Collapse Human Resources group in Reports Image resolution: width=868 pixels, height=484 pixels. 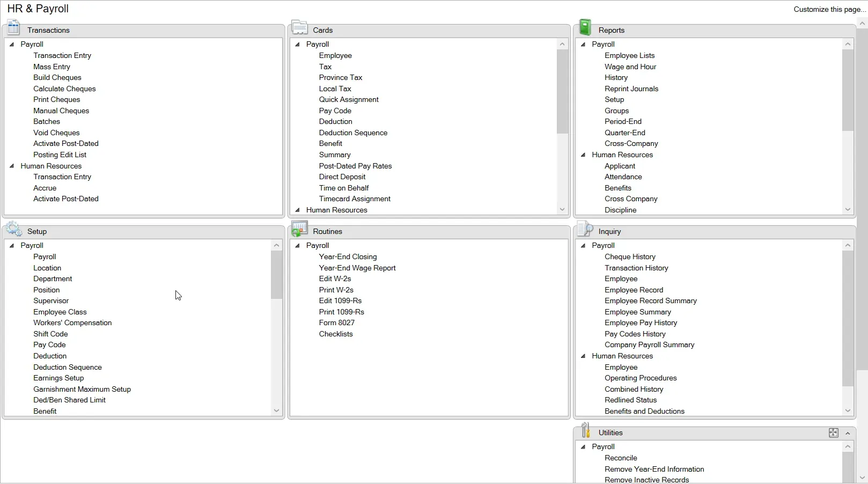pyautogui.click(x=583, y=155)
